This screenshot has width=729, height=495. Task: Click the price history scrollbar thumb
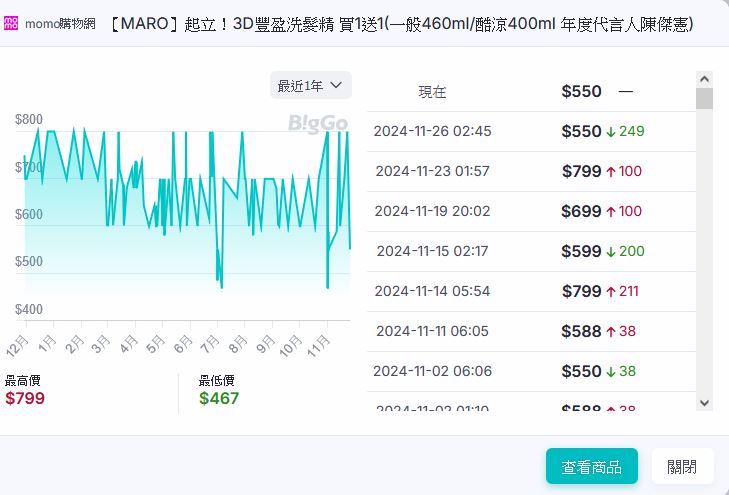pyautogui.click(x=704, y=98)
